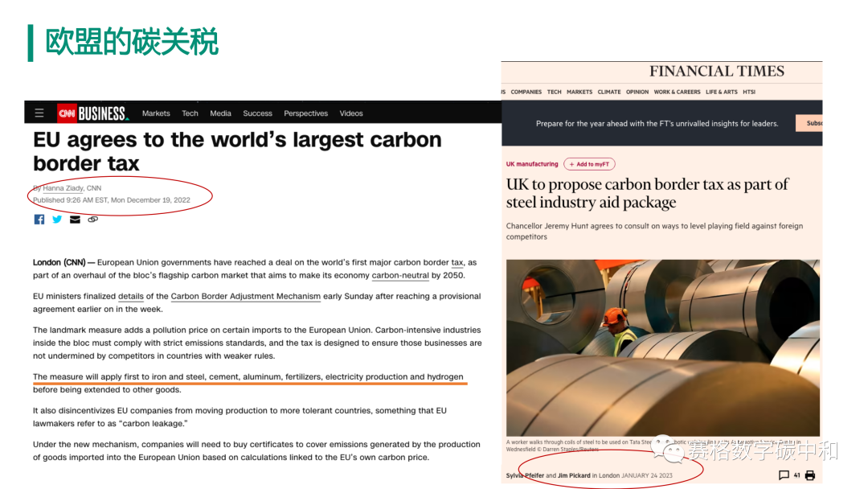The height and width of the screenshot is (489, 868).
Task: Click FT date 'JANUARY 24 2023'
Action: point(646,475)
